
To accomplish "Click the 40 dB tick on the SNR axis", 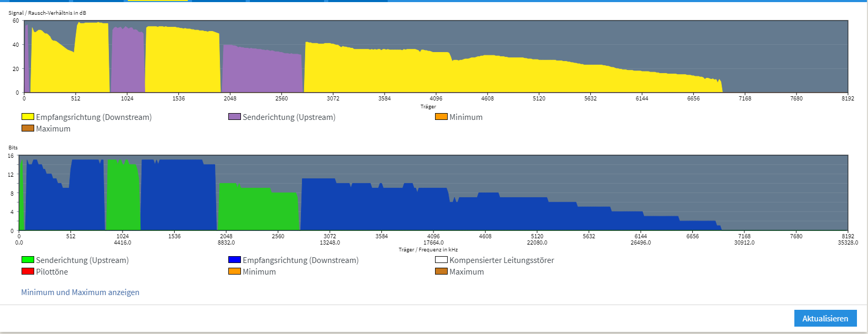I will (16, 45).
